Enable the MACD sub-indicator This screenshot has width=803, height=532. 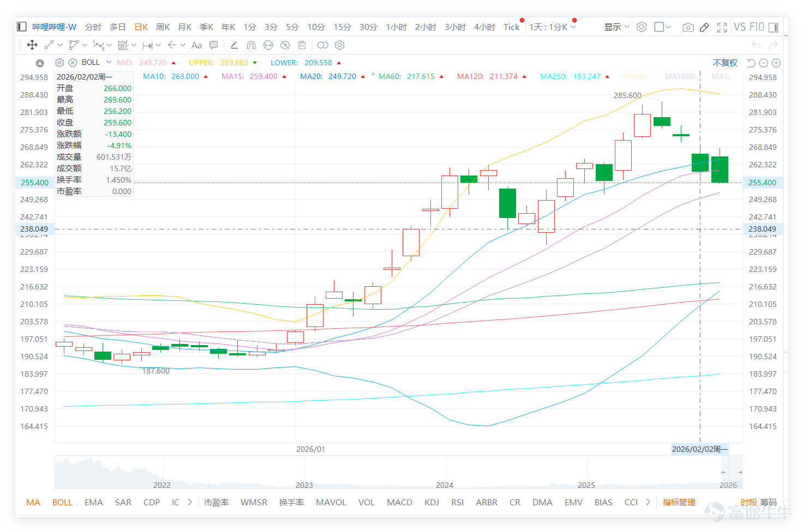399,502
